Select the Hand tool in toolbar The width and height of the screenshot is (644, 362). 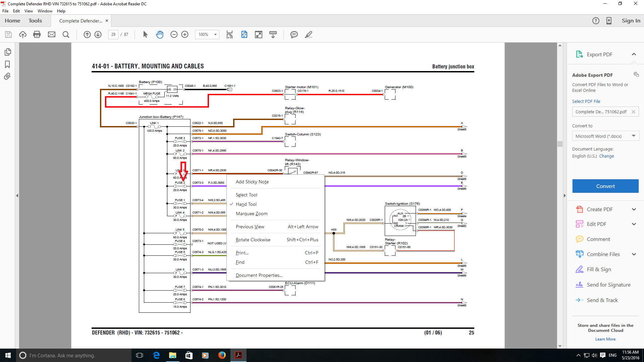click(x=160, y=35)
